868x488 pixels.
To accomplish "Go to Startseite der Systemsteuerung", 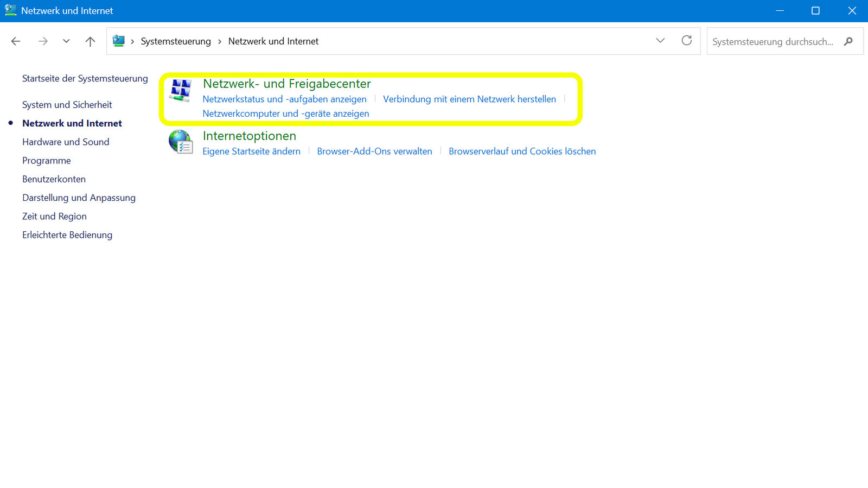I will click(x=85, y=78).
